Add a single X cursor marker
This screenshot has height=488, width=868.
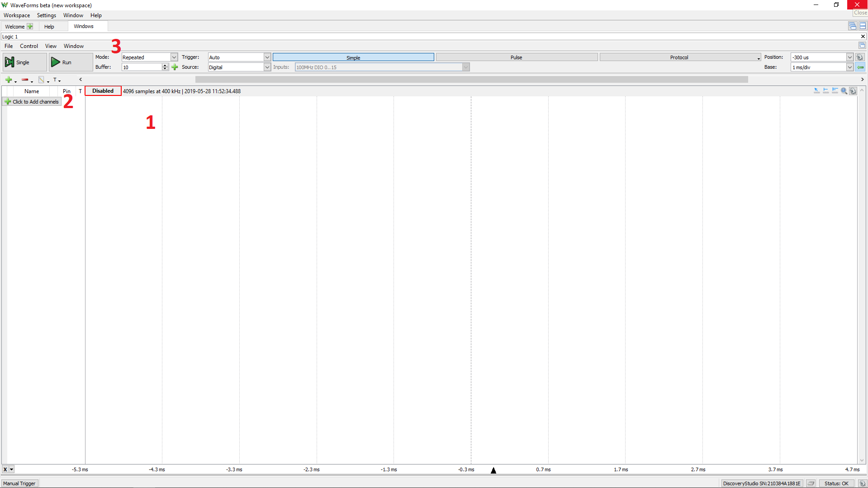click(825, 91)
